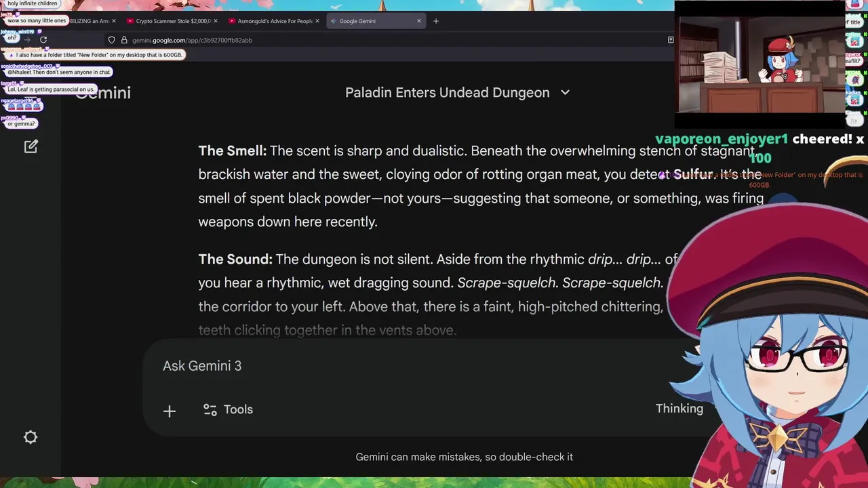Switch to the BILIZING an Arm tab
The width and height of the screenshot is (868, 488).
(x=90, y=21)
